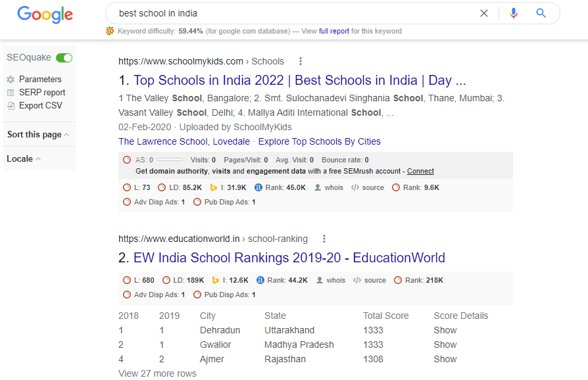
Task: Toggle the SEOquake switch off
Action: [64, 58]
